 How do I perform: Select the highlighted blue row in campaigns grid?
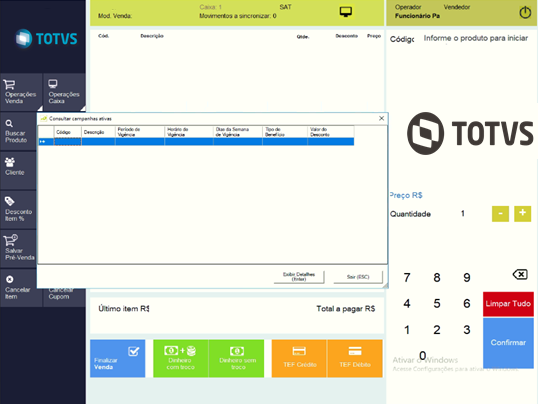click(196, 141)
